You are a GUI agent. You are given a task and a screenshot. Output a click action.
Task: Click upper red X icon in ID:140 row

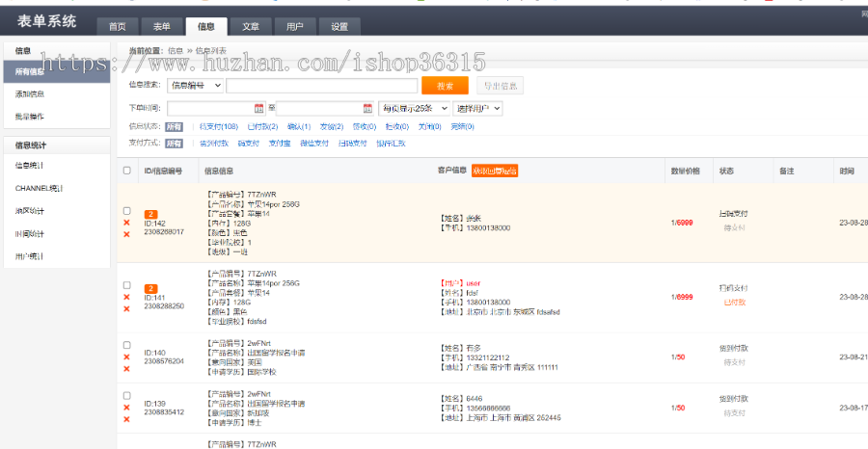tap(126, 357)
